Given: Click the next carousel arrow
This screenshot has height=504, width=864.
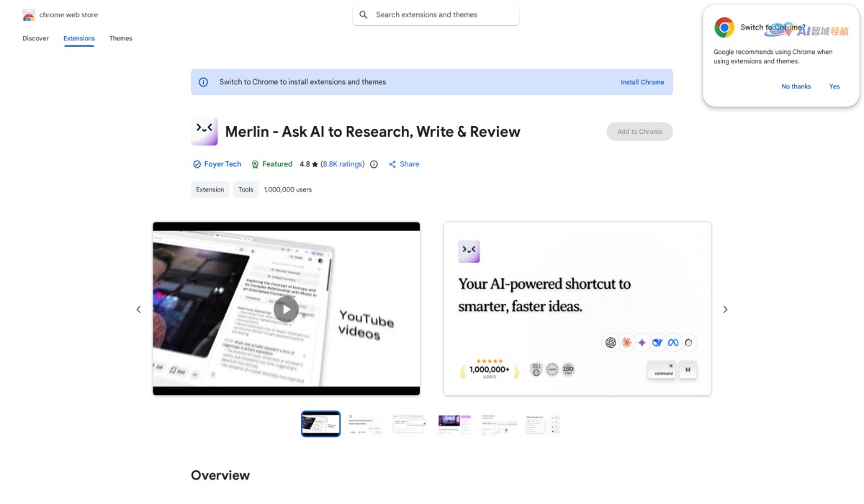Looking at the screenshot, I should [725, 309].
